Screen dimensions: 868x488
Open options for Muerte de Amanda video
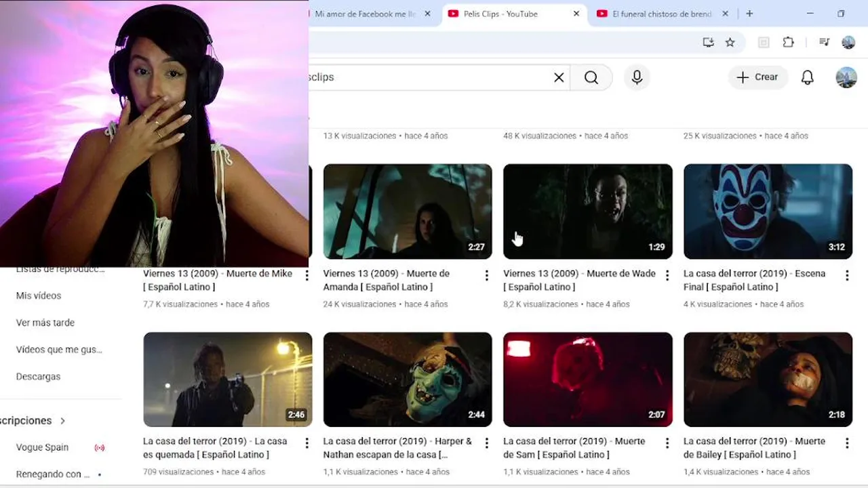click(x=486, y=275)
